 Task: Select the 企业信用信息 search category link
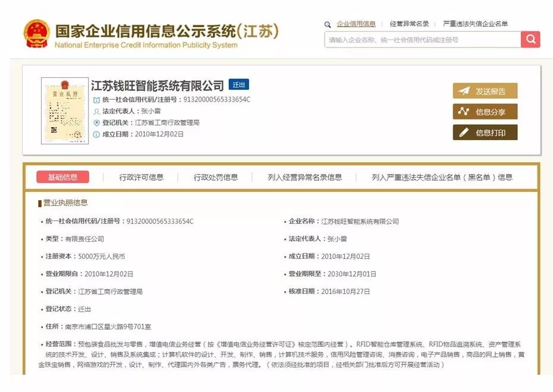tap(356, 24)
